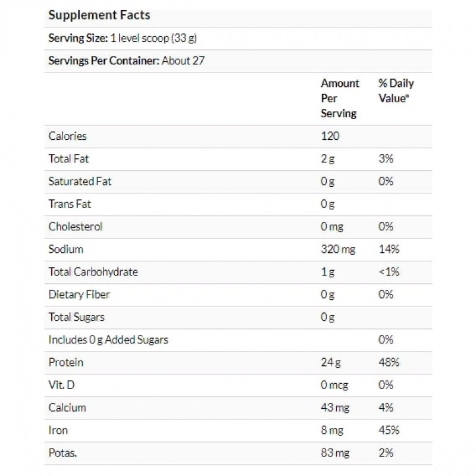Click the Amount Per Serving column header
Image resolution: width=476 pixels, height=476 pixels.
pyautogui.click(x=340, y=98)
